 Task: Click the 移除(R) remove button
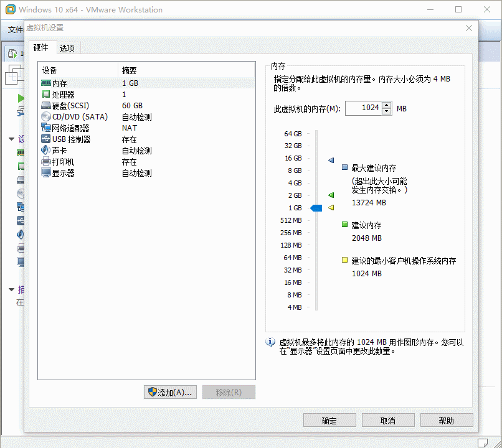[229, 392]
